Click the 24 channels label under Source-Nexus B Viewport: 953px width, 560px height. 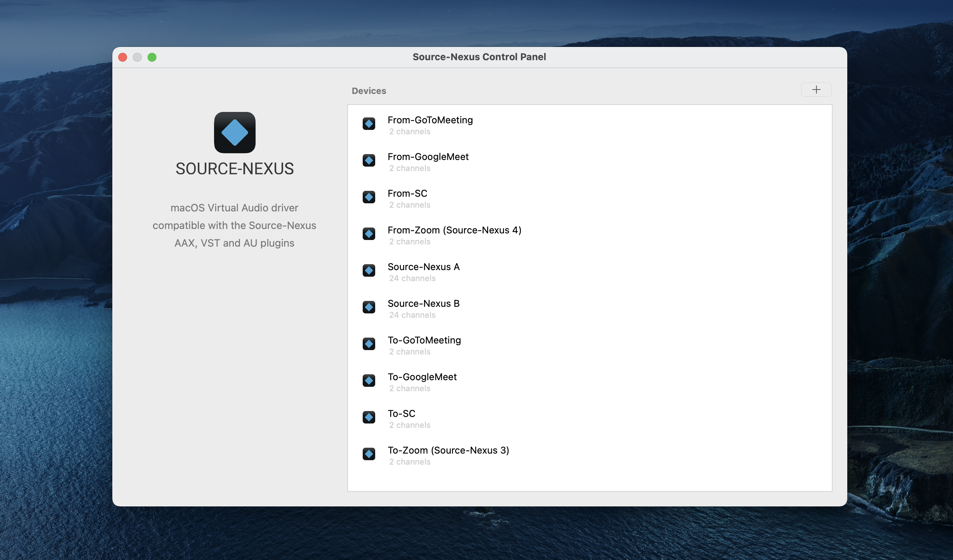(x=412, y=315)
